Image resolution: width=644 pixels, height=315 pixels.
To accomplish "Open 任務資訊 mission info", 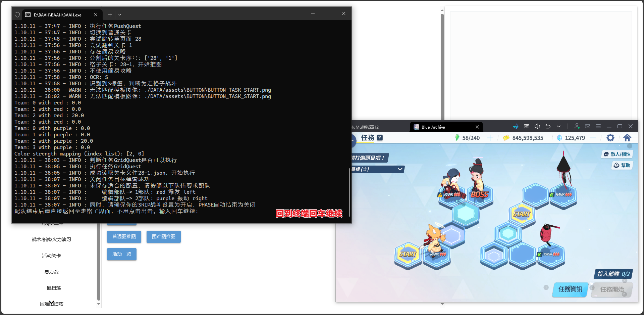I will (570, 289).
